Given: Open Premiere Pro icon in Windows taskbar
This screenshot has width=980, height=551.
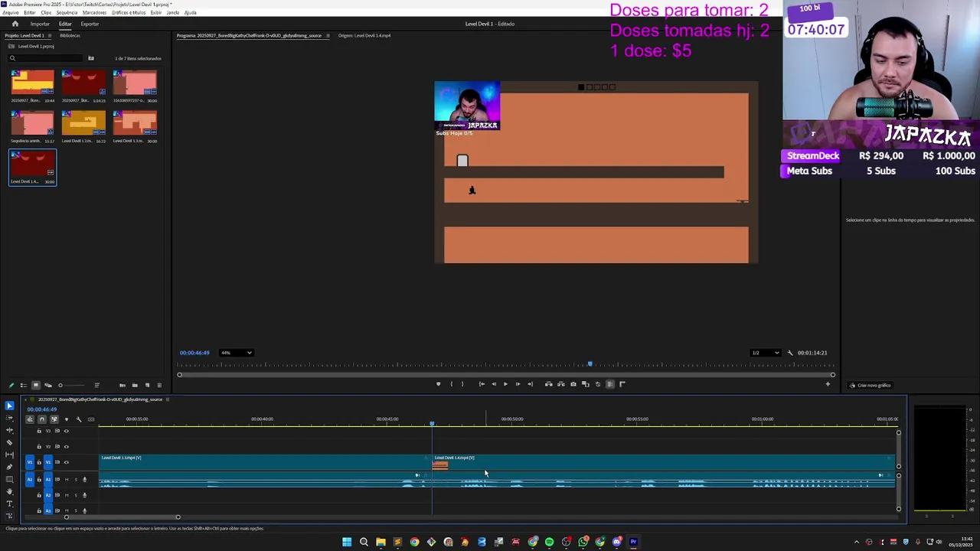Looking at the screenshot, I should 633,542.
